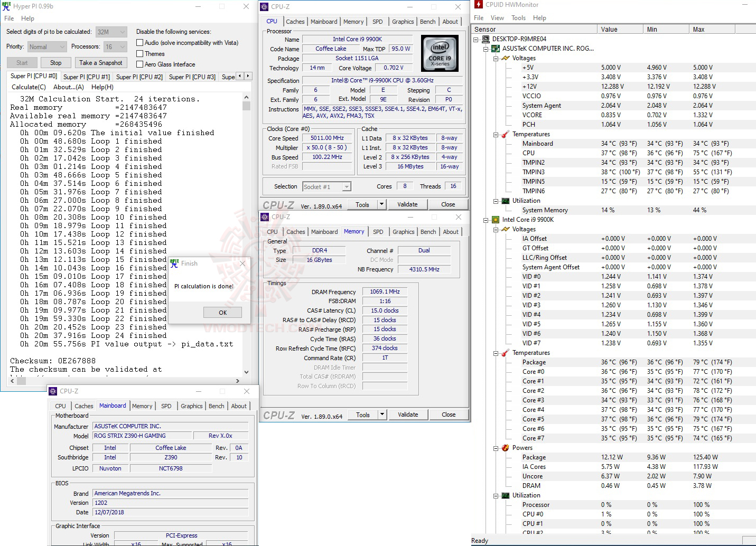Click Hyper PI horizontal scrollbar
Viewport: 756px width, 546px height.
coord(125,380)
